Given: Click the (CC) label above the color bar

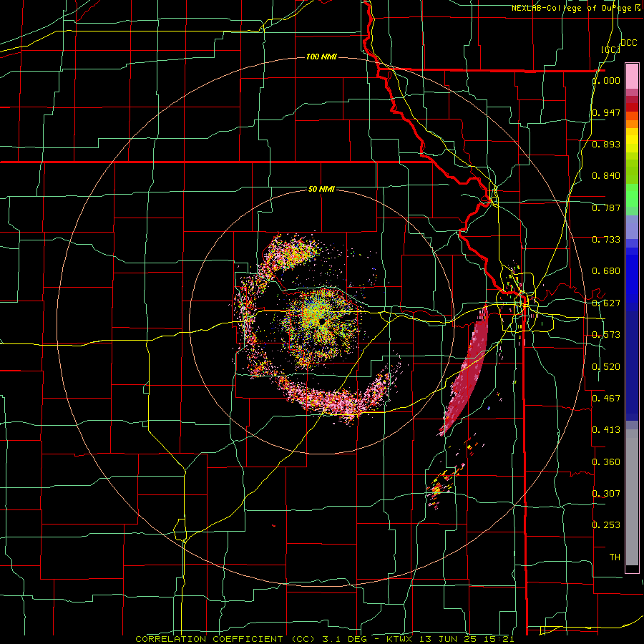Looking at the screenshot, I should coord(611,49).
